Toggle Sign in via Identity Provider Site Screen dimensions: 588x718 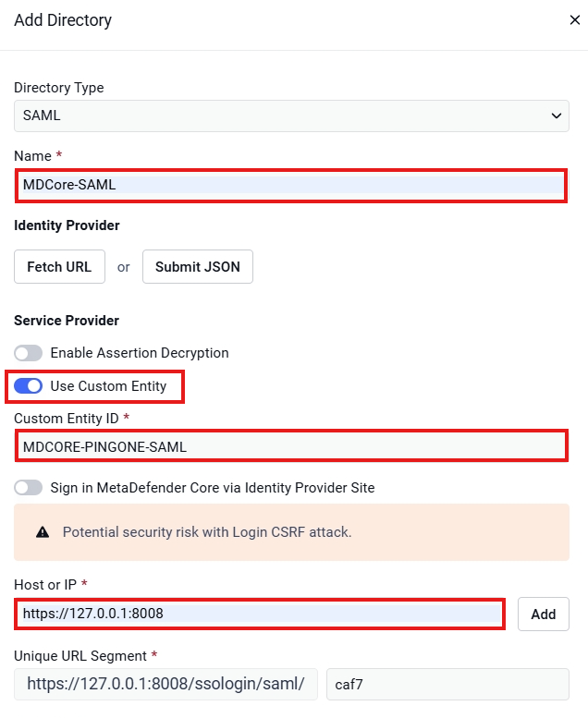tap(29, 488)
